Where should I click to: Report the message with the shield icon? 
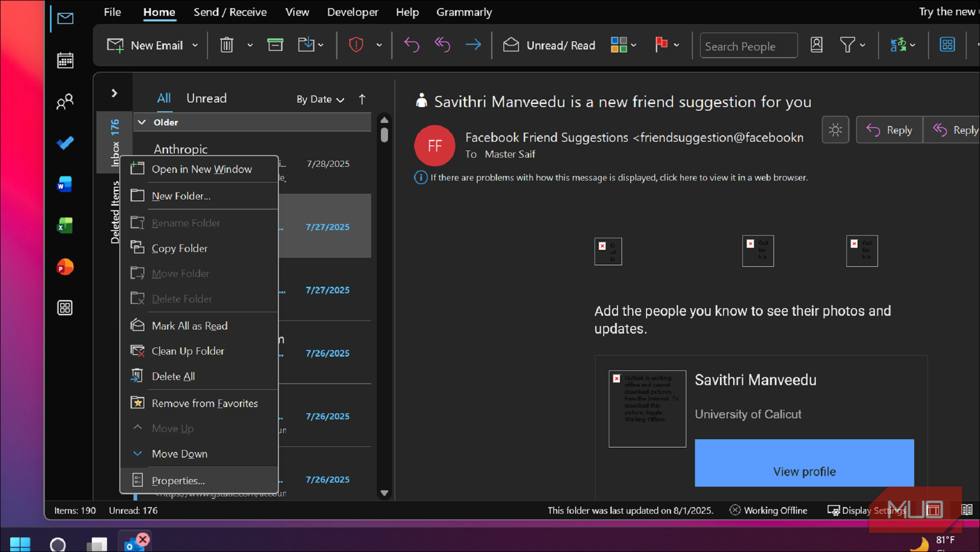click(356, 45)
